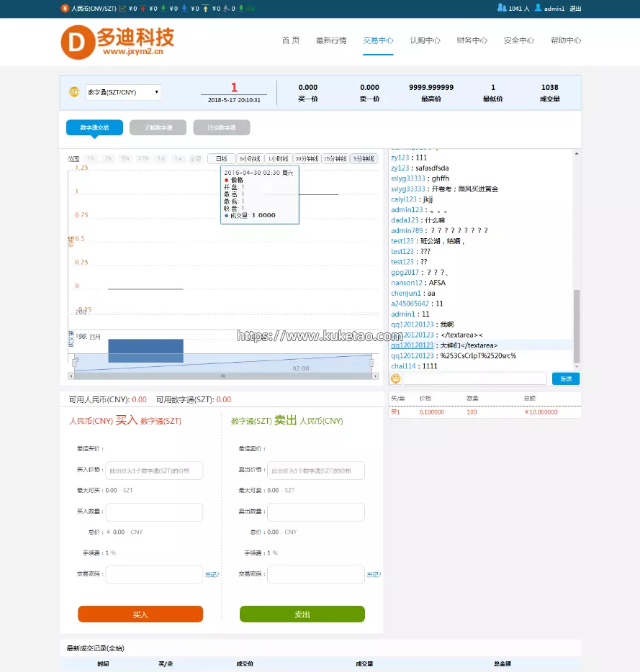
Task: Click the user avatar icon beside admin1
Action: pos(538,8)
